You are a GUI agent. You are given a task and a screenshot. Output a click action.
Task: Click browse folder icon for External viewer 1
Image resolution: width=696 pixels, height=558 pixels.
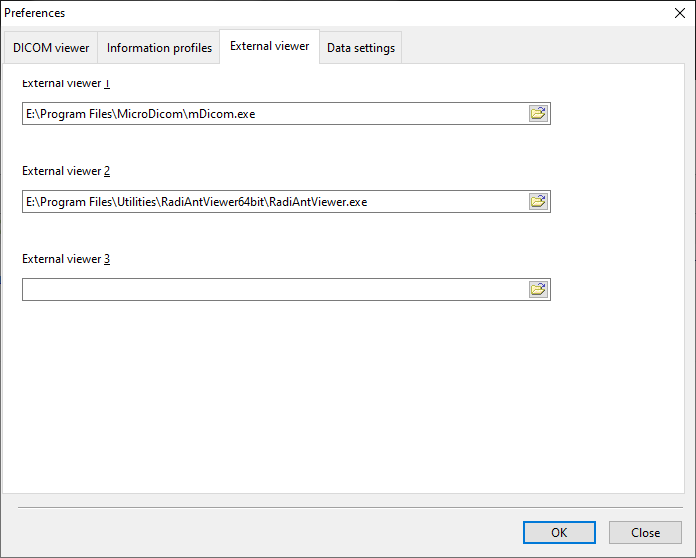(x=538, y=114)
